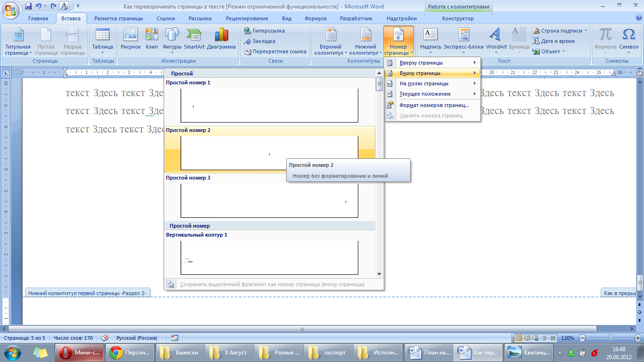Click the gallery scrollbar up arrow

pyautogui.click(x=379, y=73)
